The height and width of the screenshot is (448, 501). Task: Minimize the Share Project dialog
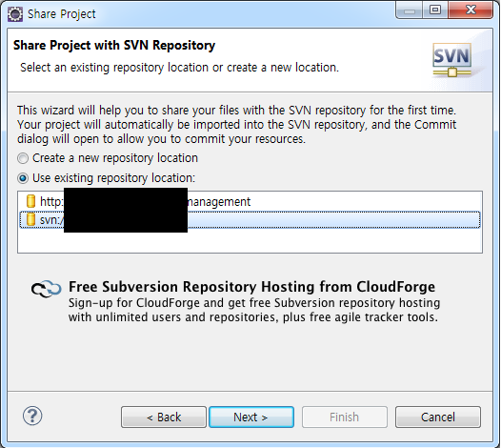coord(410,10)
